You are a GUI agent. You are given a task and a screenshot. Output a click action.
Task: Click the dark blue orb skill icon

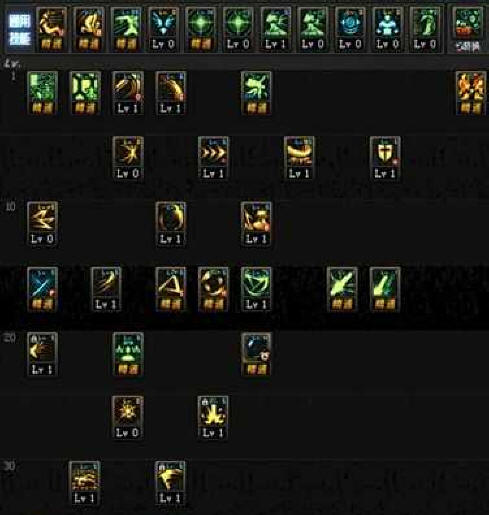coord(256,354)
